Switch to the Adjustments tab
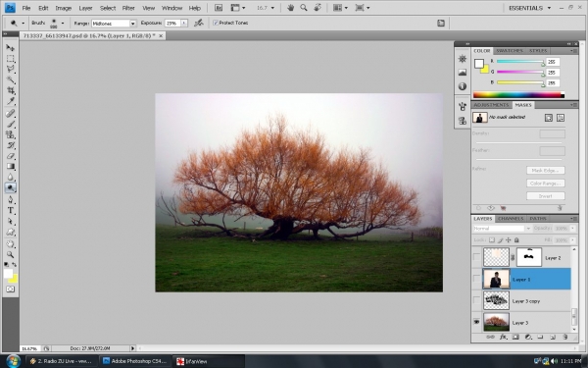 coord(491,105)
